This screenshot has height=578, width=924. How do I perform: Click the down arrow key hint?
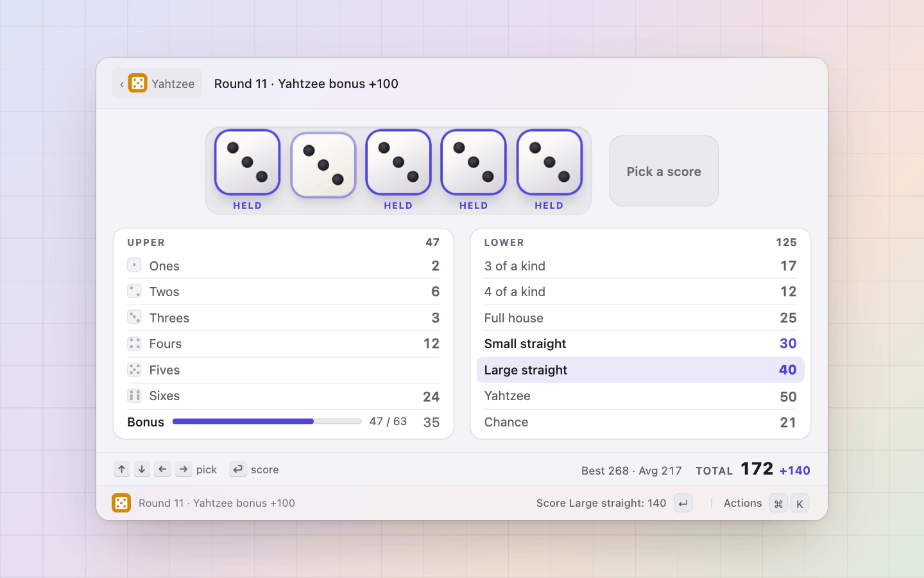(142, 469)
